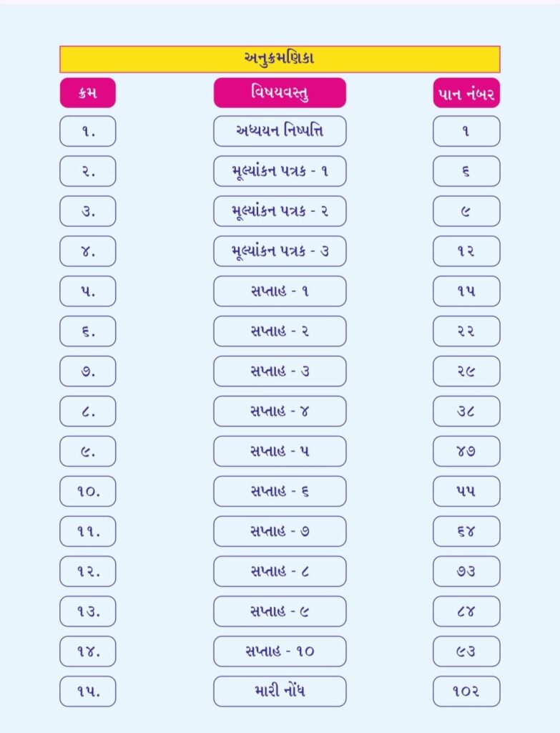Image resolution: width=560 pixels, height=733 pixels.
Task: Click the yellow અનુક્રમણિકા title bar
Action: coord(280,59)
